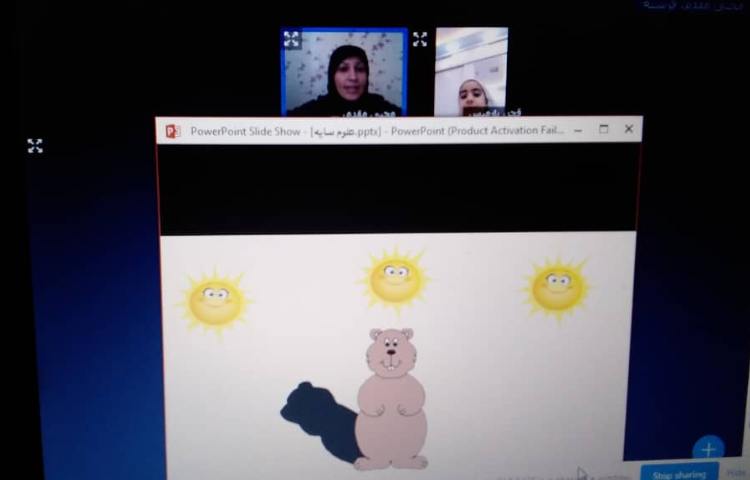Maximize the PowerPoint Slide Show window
Screen dimensions: 750x480
(x=604, y=130)
